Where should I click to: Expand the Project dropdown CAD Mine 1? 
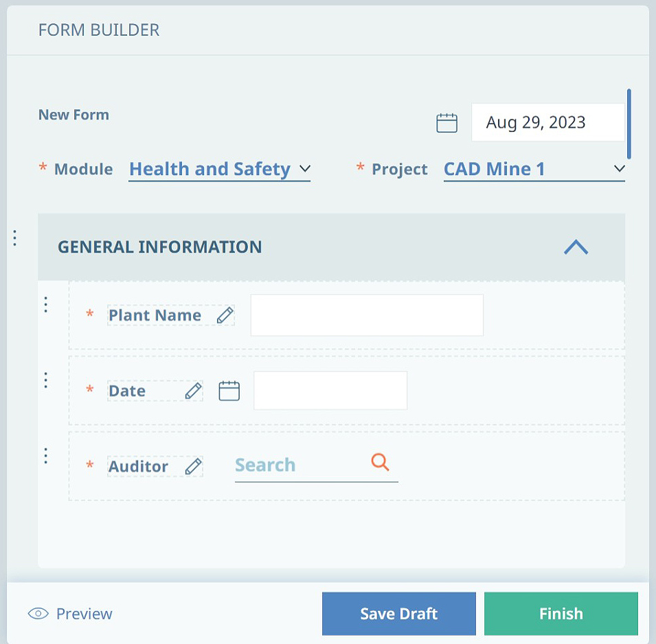pos(534,170)
